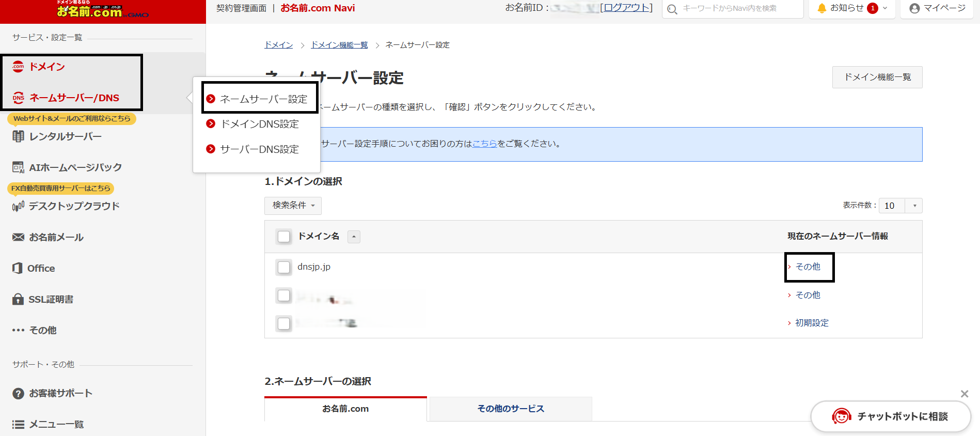Click the お名前メール envelope icon
This screenshot has width=980, height=436.
(x=18, y=237)
